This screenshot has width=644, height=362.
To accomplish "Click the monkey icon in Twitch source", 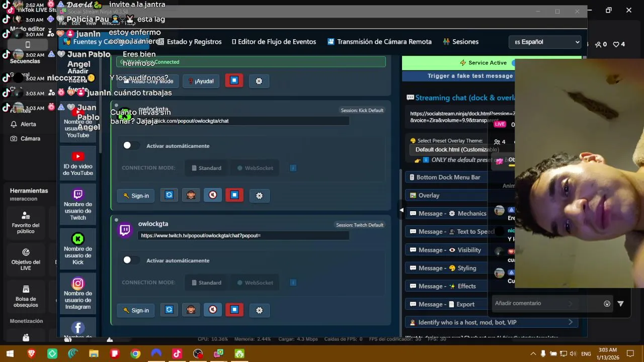I will click(191, 310).
